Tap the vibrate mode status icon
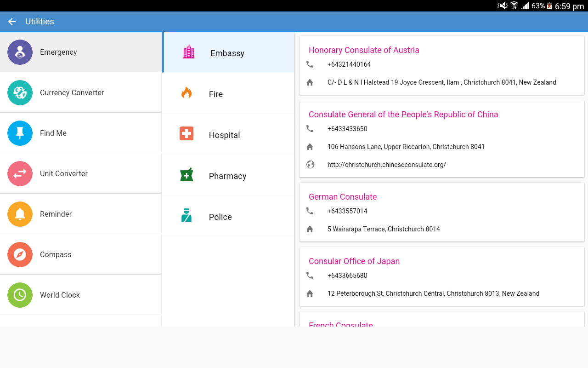Image resolution: width=588 pixels, height=368 pixels. point(503,6)
